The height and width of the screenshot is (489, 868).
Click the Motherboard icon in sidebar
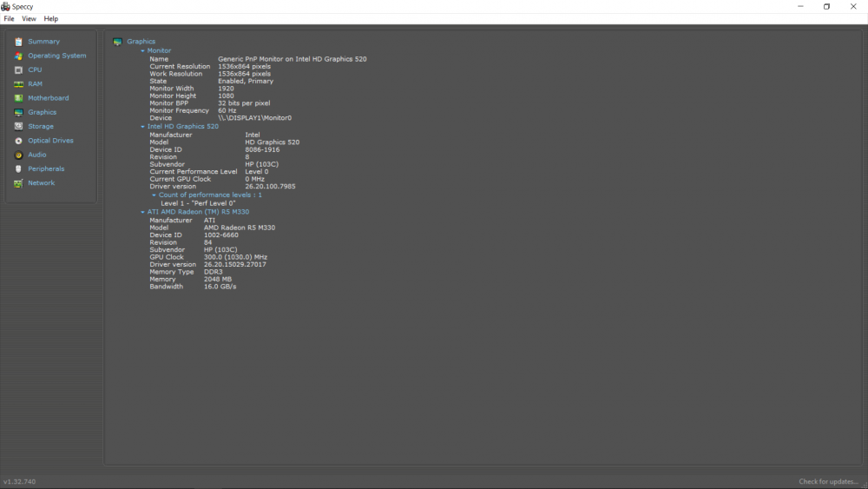18,98
